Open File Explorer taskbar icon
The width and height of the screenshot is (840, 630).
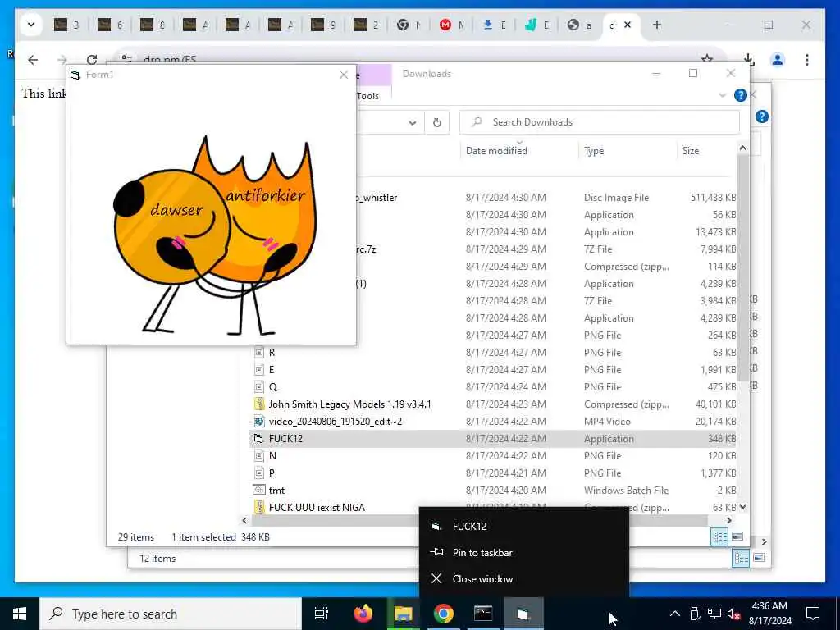coord(404,614)
